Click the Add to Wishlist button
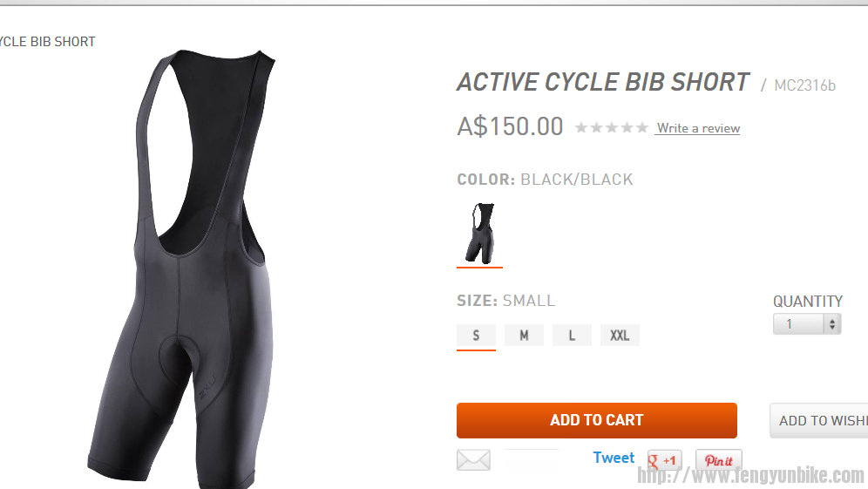The width and height of the screenshot is (868, 489). (819, 421)
